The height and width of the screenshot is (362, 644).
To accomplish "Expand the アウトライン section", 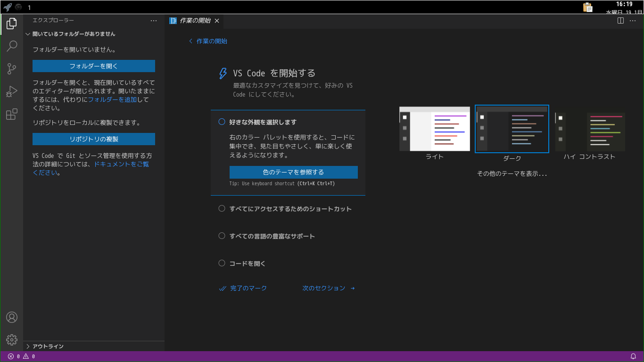I will pos(94,346).
